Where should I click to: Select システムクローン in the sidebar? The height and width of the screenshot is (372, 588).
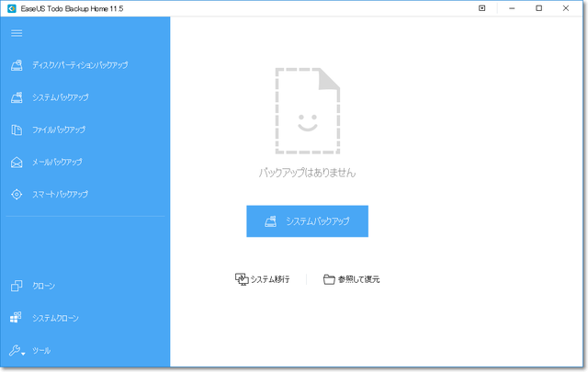(56, 319)
